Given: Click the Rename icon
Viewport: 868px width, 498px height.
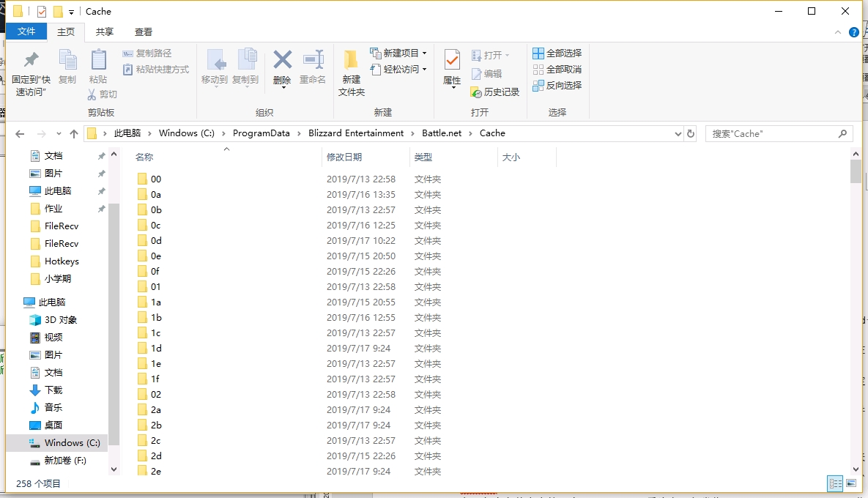Looking at the screenshot, I should click(x=314, y=60).
